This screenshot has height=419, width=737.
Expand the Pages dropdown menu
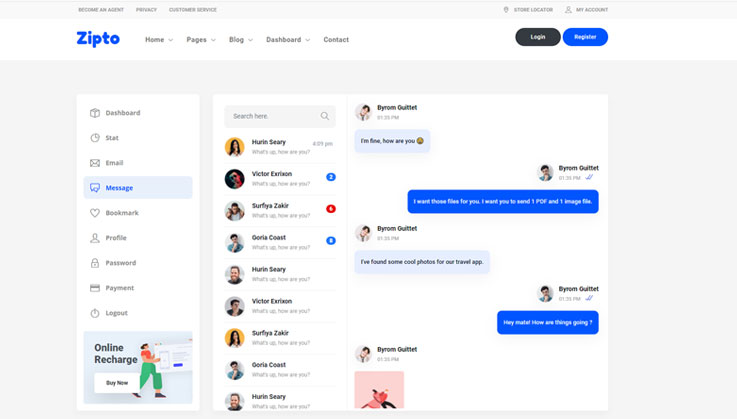click(x=200, y=40)
